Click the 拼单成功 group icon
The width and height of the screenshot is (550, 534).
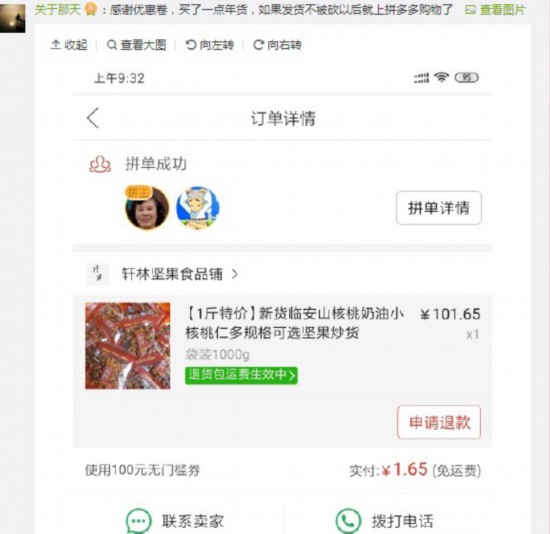tap(100, 164)
